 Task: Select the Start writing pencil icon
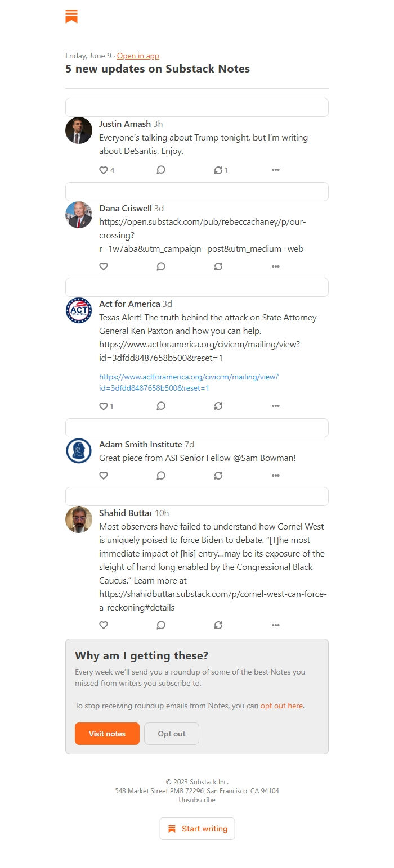coord(172,828)
